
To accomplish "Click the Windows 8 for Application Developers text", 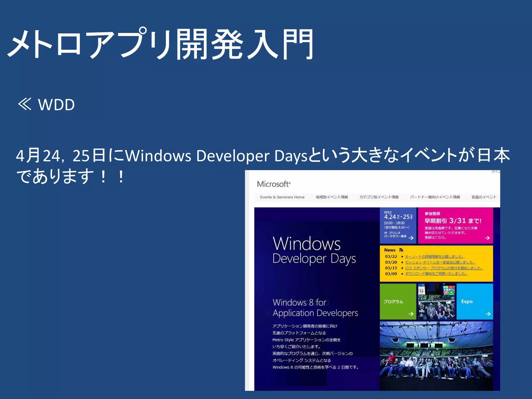I will coord(315,308).
